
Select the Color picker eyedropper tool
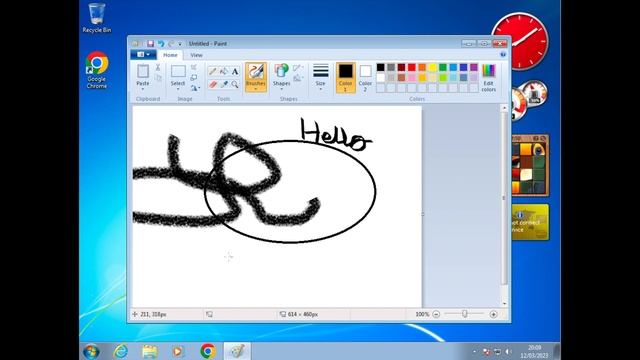(224, 84)
